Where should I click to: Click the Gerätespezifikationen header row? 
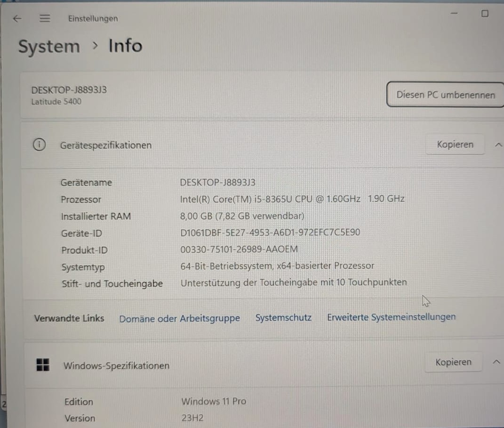coord(262,145)
